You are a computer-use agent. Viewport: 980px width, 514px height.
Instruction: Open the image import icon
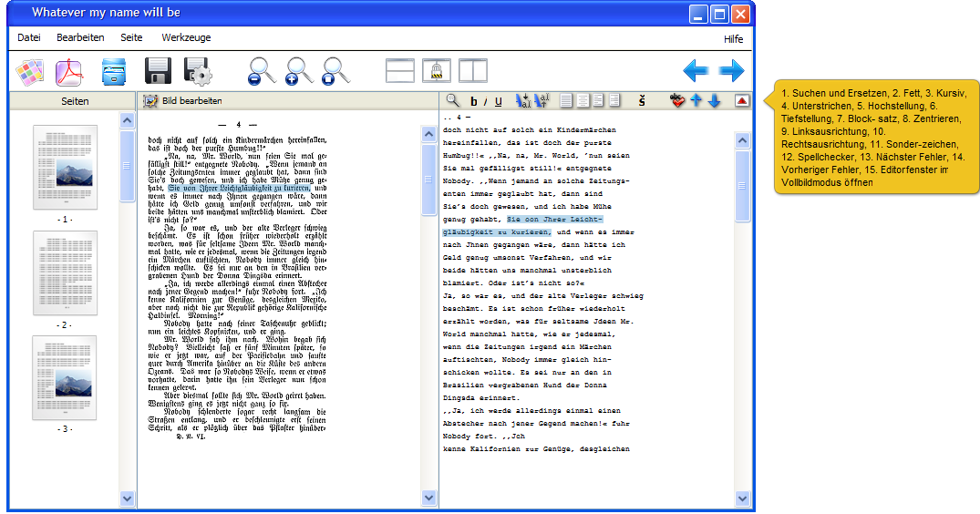[x=29, y=72]
